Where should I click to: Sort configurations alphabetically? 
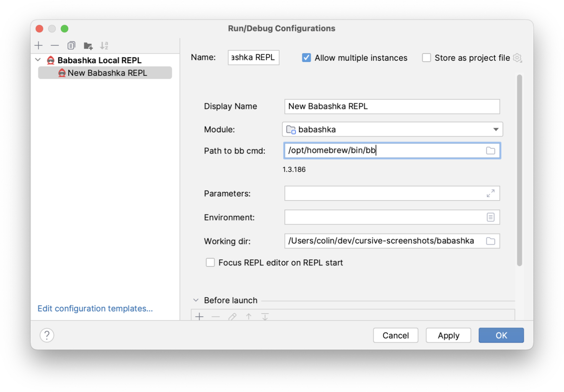(104, 45)
